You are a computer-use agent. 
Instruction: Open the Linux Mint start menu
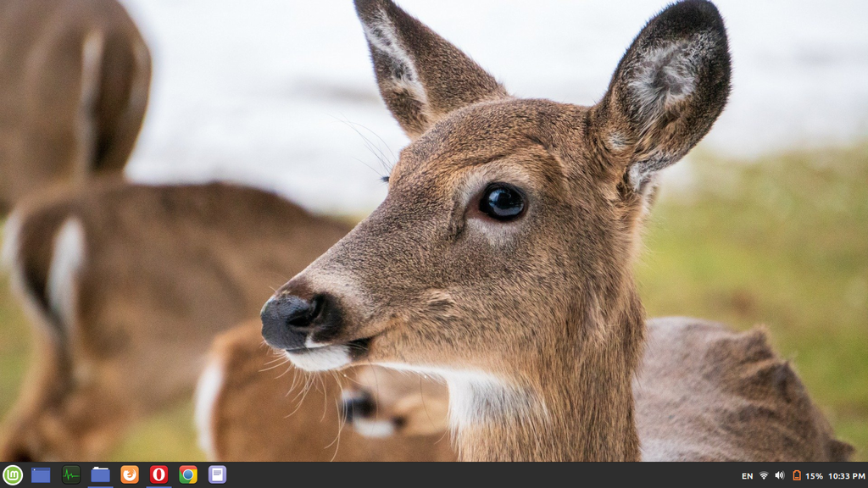[12, 474]
